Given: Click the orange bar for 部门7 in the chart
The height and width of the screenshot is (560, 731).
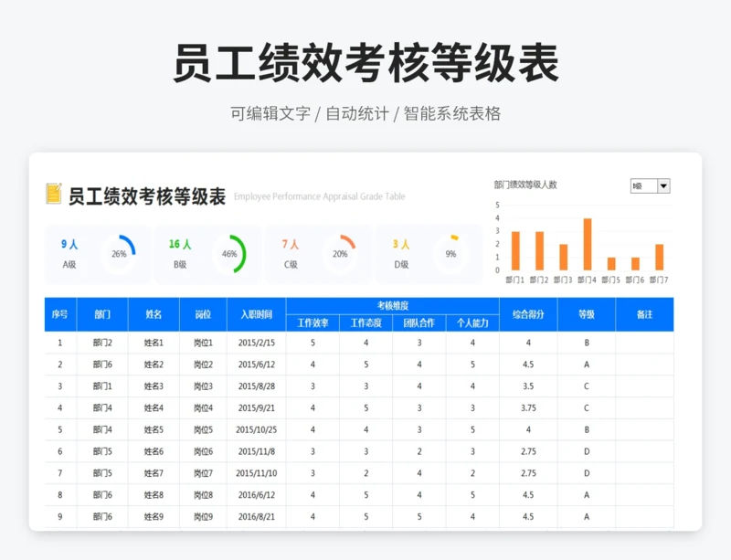Looking at the screenshot, I should tap(659, 258).
